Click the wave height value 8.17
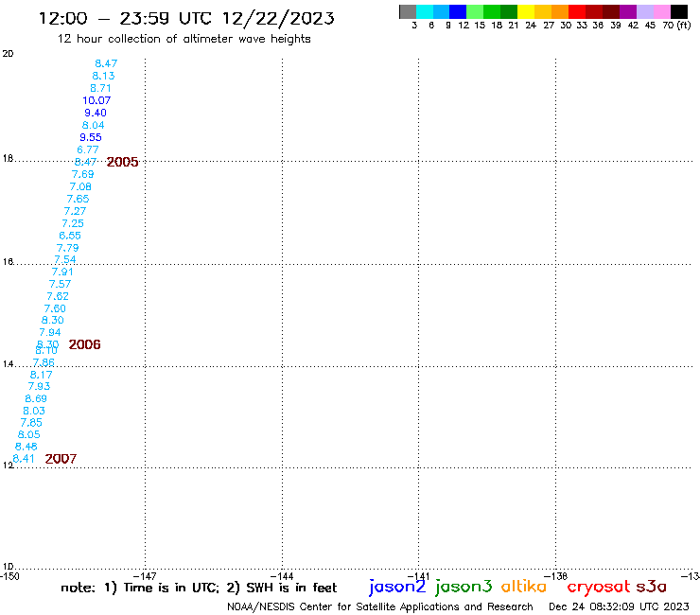This screenshot has width=700, height=615. (41, 375)
